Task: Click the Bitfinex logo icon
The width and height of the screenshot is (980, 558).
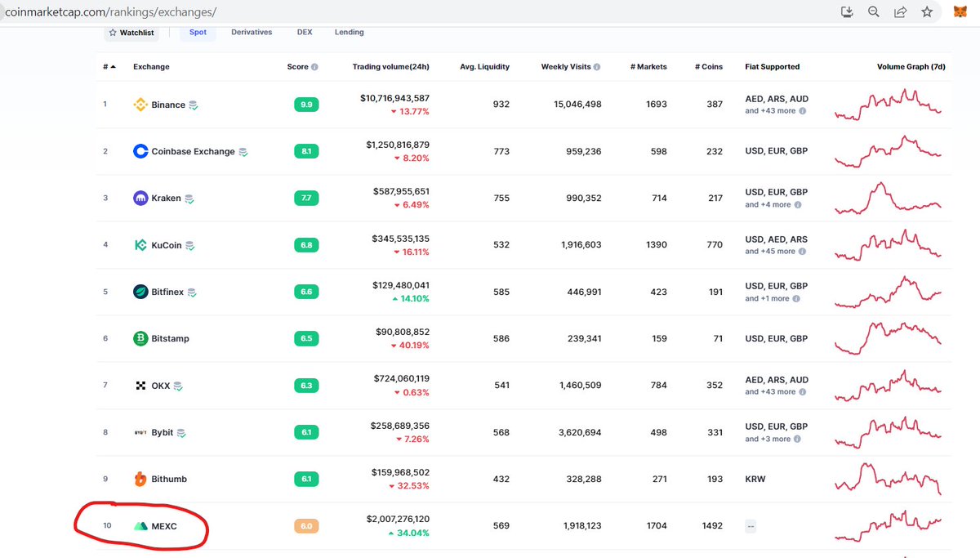Action: 140,292
